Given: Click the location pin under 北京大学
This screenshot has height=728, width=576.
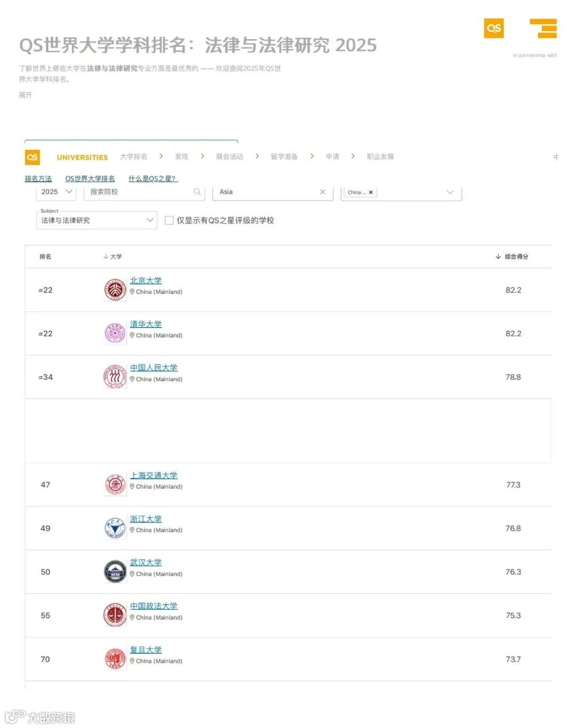Looking at the screenshot, I should 132,292.
